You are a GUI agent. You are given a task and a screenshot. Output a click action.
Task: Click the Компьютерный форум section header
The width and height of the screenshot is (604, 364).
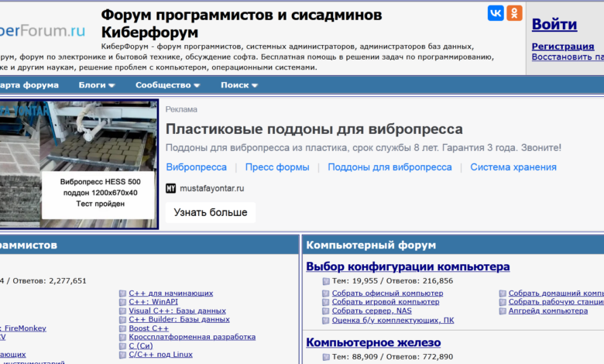click(x=371, y=245)
